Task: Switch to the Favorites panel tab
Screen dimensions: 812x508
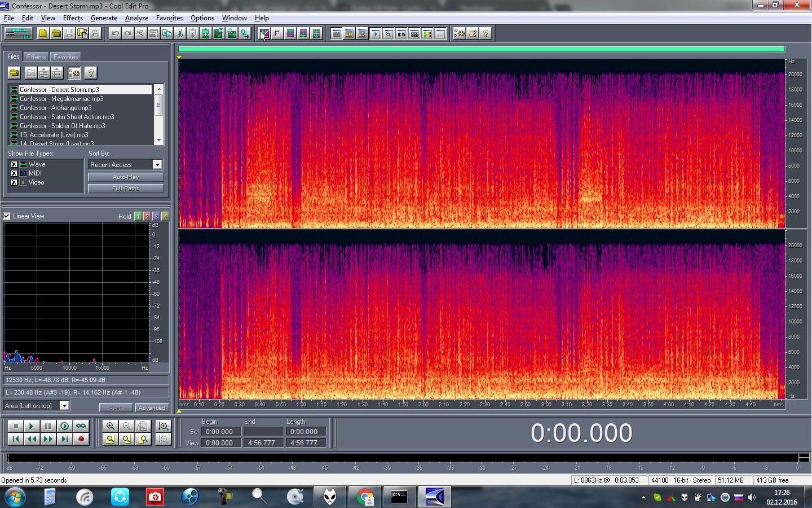Action: (66, 57)
